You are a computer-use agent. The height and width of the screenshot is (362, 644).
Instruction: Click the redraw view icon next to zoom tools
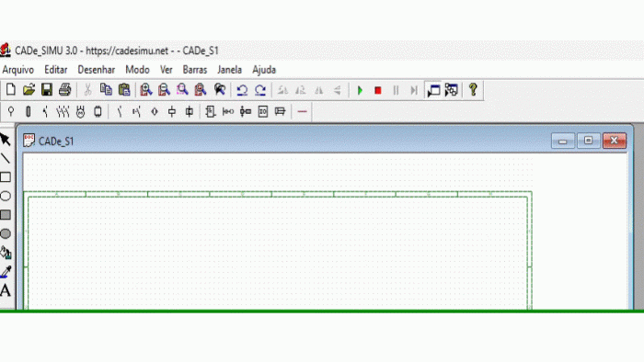tap(220, 90)
